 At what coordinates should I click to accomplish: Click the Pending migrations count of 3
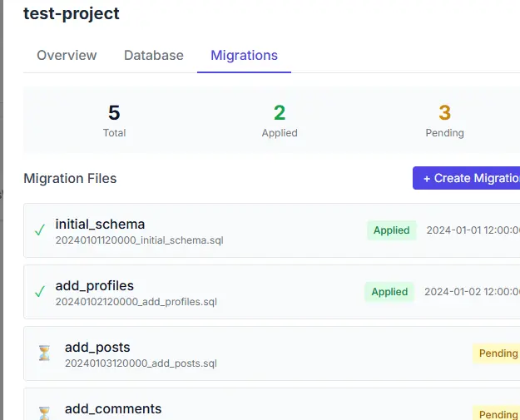[x=444, y=113]
